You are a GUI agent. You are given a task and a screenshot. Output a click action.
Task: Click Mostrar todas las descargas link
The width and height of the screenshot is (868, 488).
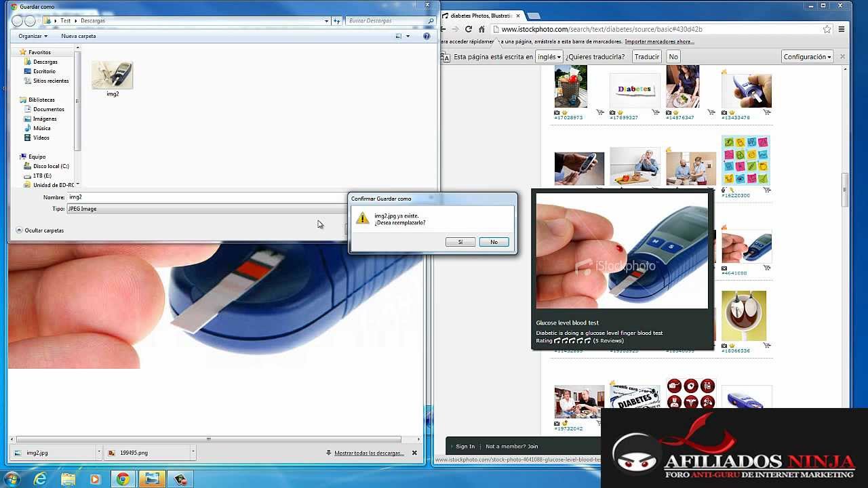[369, 453]
